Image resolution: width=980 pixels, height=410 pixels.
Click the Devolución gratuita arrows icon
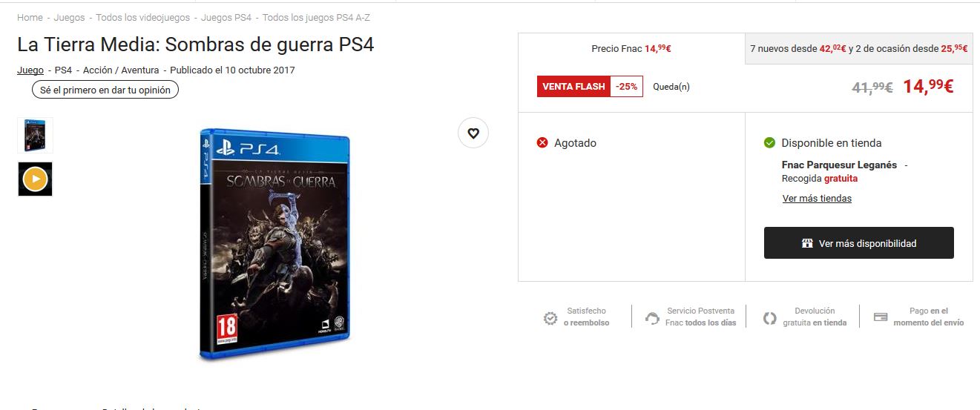click(x=770, y=318)
